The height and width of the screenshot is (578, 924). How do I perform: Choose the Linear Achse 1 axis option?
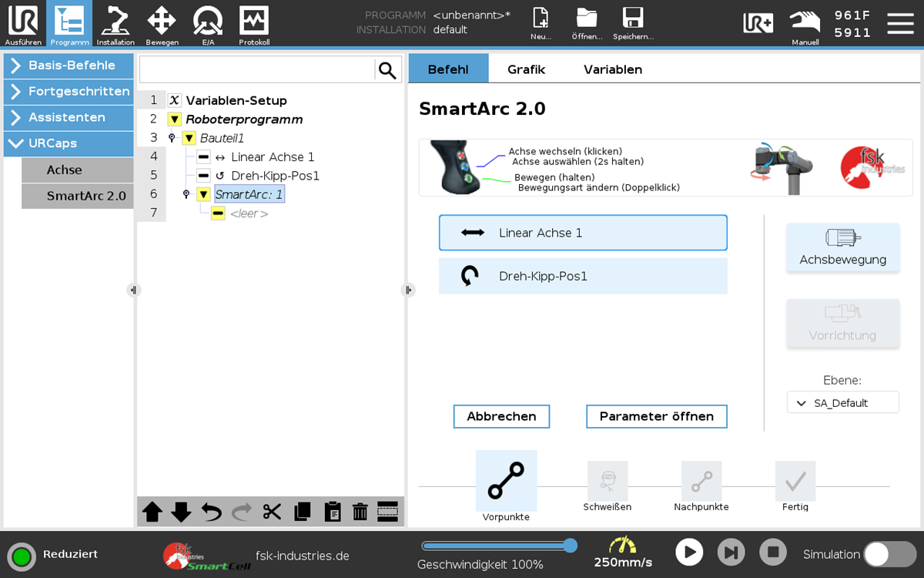point(583,233)
